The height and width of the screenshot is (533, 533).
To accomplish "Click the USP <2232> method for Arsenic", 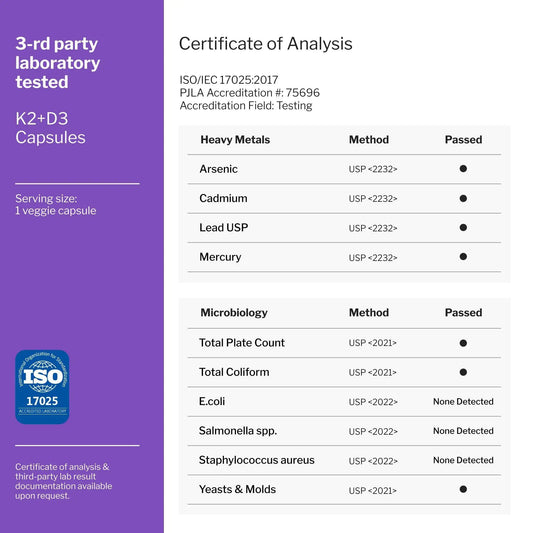I will pyautogui.click(x=373, y=169).
